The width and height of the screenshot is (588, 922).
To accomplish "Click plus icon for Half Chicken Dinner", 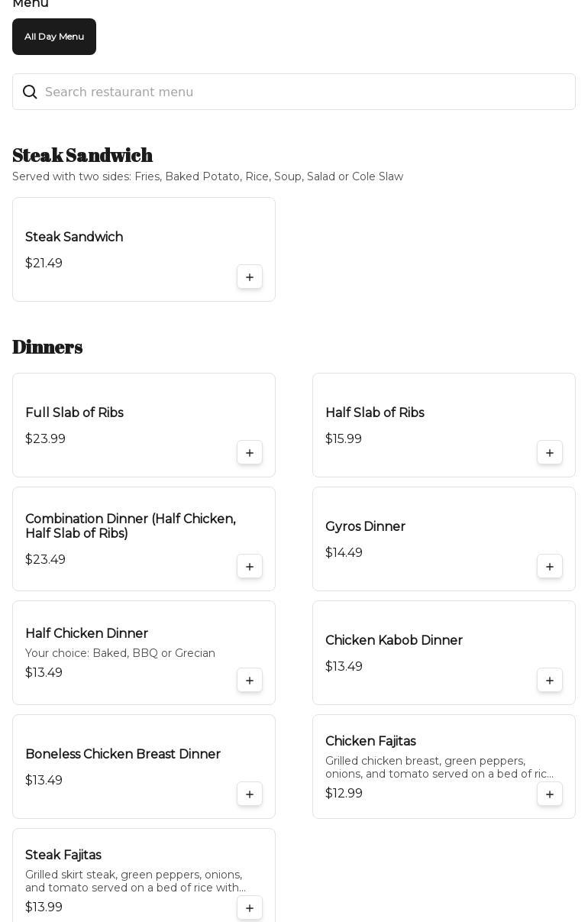I will [x=250, y=681].
